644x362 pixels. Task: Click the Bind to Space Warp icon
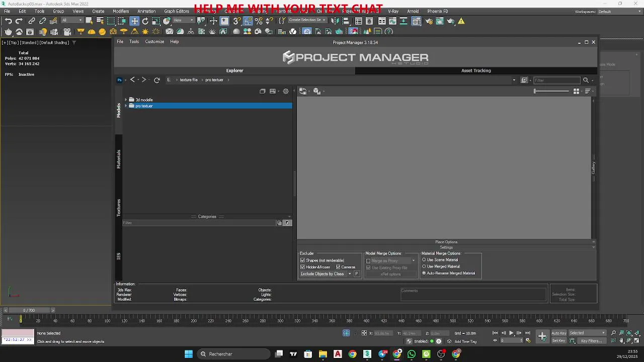(x=53, y=21)
